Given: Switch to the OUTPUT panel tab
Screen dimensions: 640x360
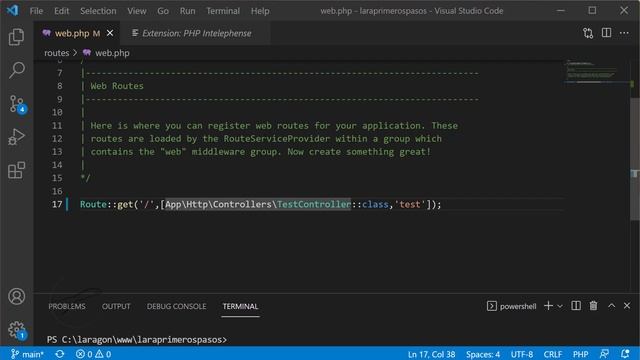Looking at the screenshot, I should tap(116, 307).
